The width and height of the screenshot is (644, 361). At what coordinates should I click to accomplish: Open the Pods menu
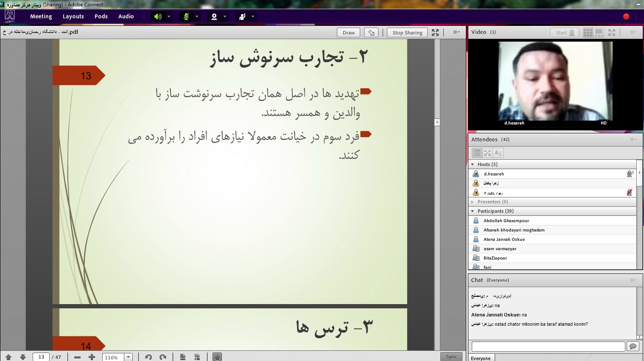coord(101,17)
